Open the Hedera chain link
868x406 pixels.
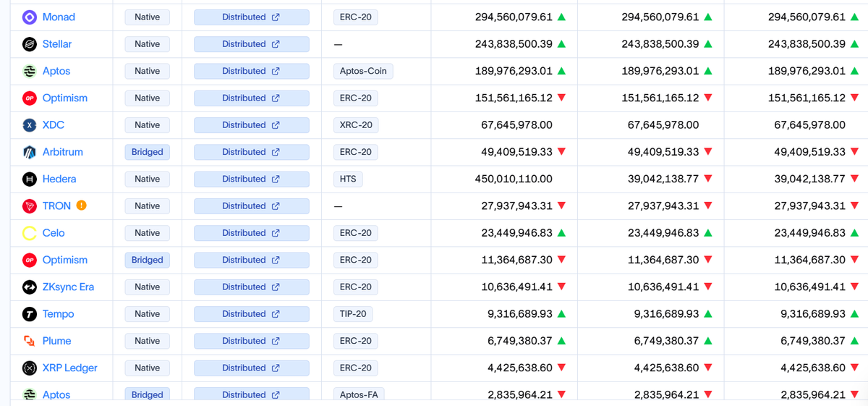pos(59,179)
